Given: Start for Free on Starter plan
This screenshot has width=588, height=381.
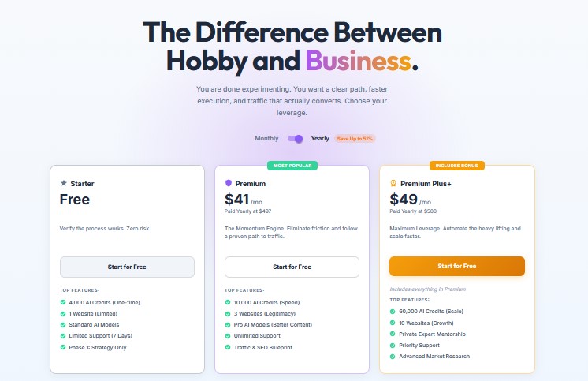Looking at the screenshot, I should [127, 267].
